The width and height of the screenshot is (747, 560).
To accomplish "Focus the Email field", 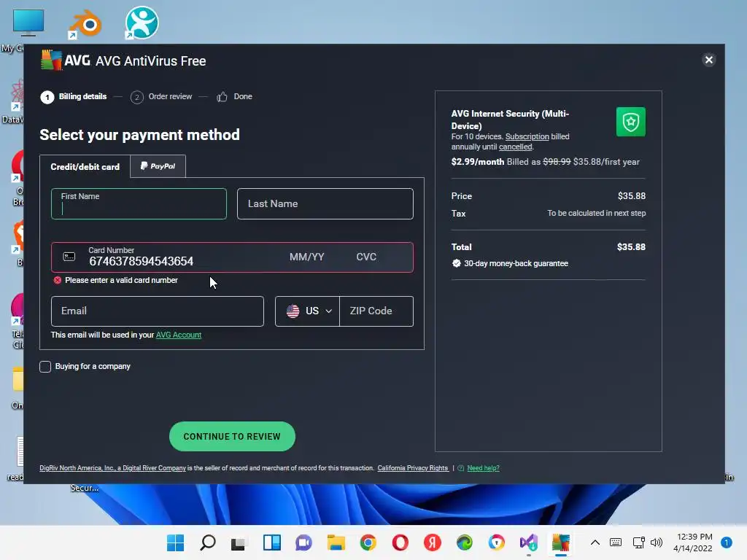I will pyautogui.click(x=158, y=311).
